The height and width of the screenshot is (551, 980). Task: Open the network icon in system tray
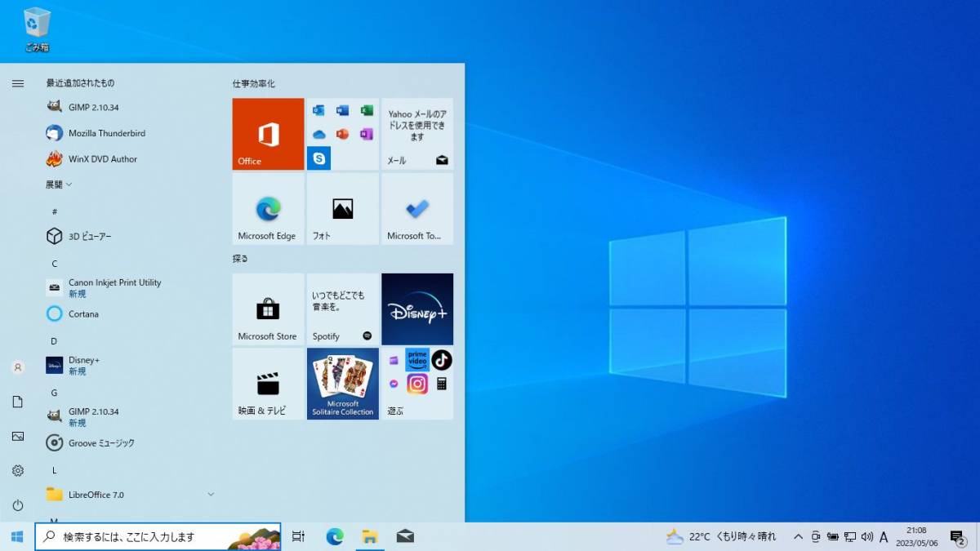pos(850,536)
